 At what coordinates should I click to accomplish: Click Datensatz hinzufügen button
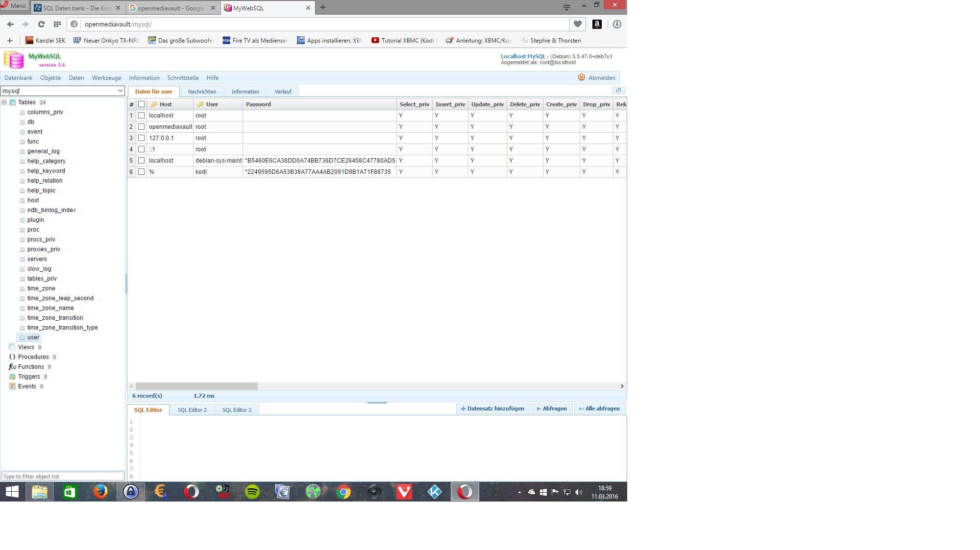[x=493, y=408]
